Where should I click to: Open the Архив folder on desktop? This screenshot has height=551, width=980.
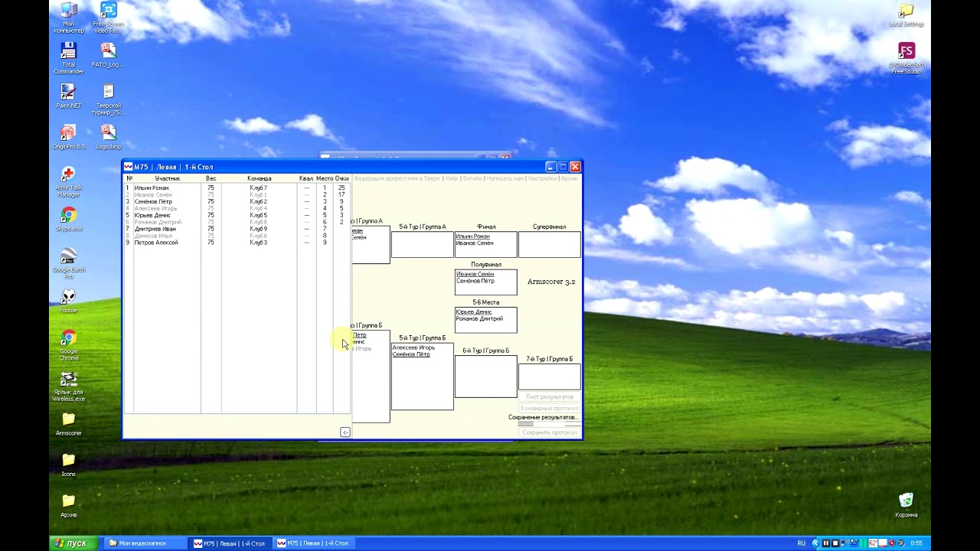coord(68,506)
